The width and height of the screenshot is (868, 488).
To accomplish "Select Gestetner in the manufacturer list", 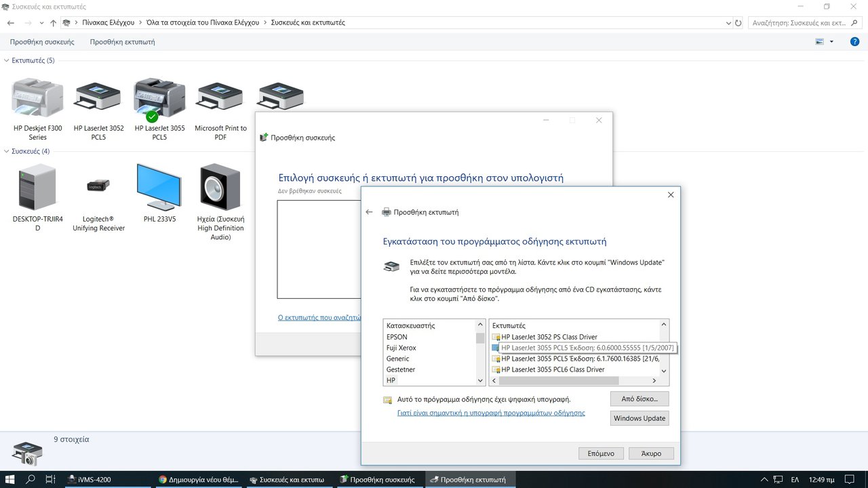I will pos(401,369).
